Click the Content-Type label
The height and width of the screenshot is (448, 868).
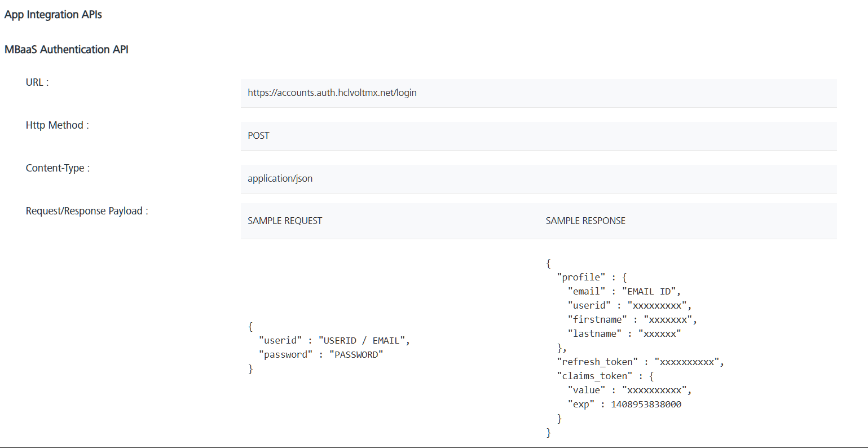[x=58, y=168]
